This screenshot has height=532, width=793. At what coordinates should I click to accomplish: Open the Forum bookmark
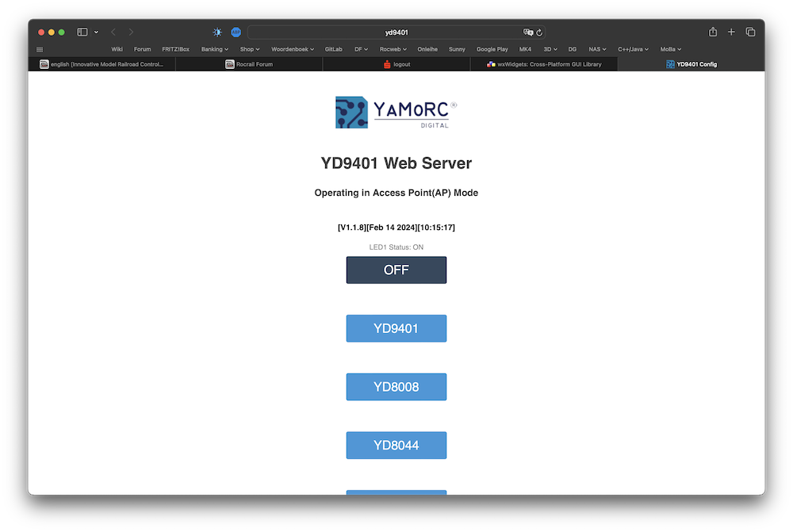(x=142, y=49)
